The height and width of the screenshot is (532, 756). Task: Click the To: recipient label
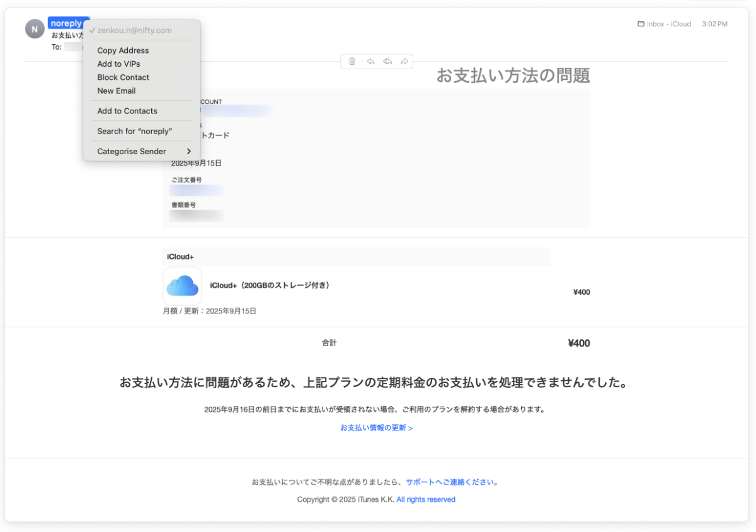tap(57, 47)
